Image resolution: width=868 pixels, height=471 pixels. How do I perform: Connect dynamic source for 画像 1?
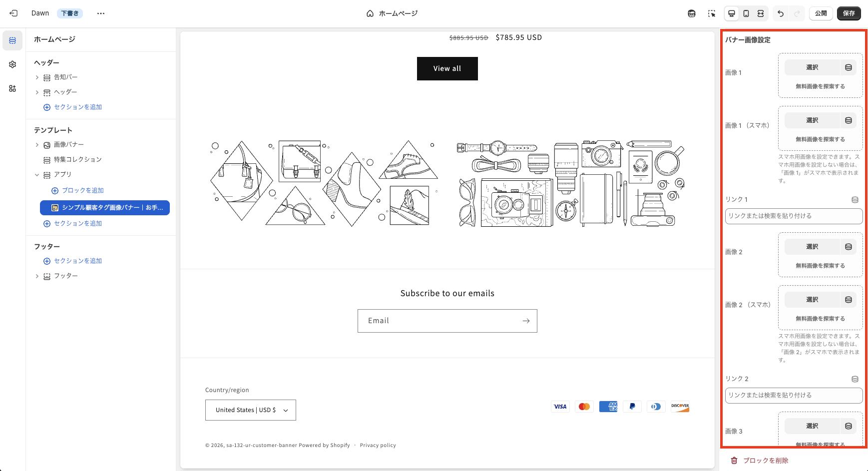click(849, 67)
